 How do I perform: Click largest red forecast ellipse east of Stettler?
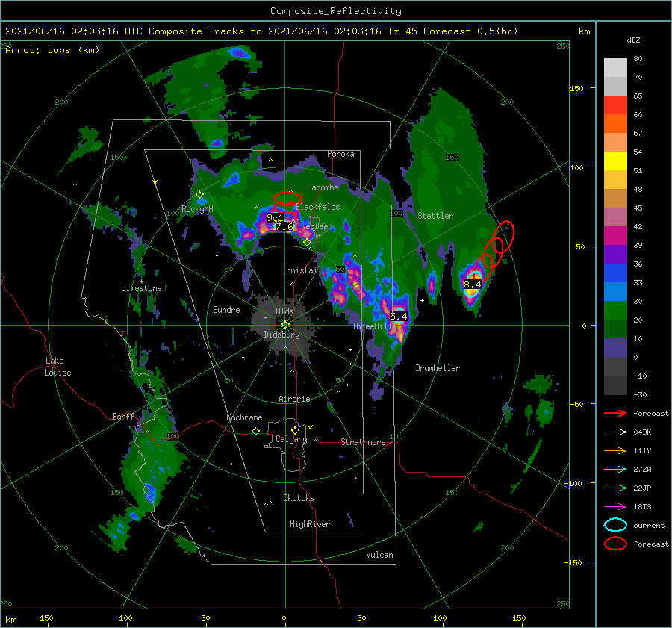[503, 236]
